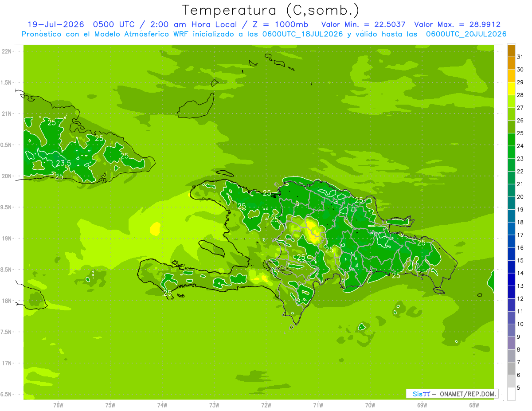Click the '22N' latitude label

click(7, 51)
